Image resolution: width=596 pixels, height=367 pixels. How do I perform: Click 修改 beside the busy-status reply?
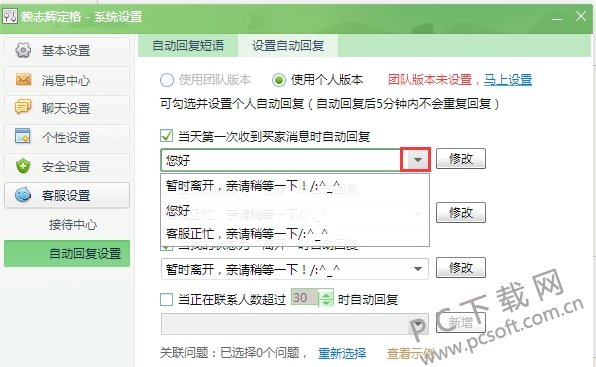pos(461,212)
